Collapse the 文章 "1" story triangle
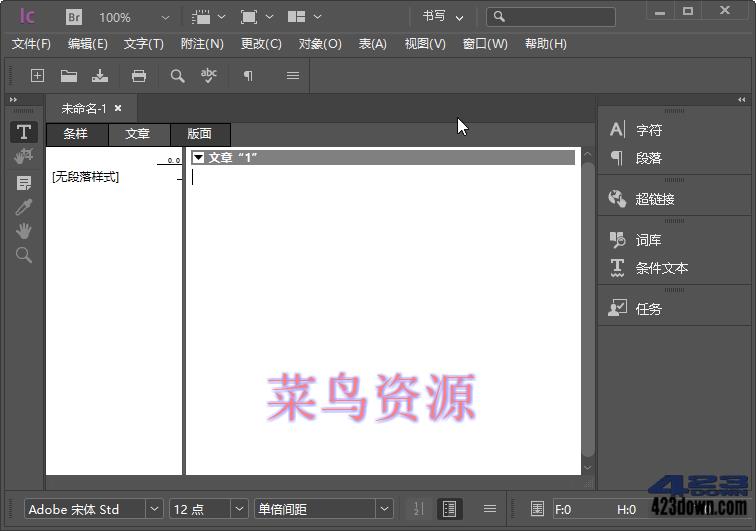The width and height of the screenshot is (756, 531). coord(198,157)
